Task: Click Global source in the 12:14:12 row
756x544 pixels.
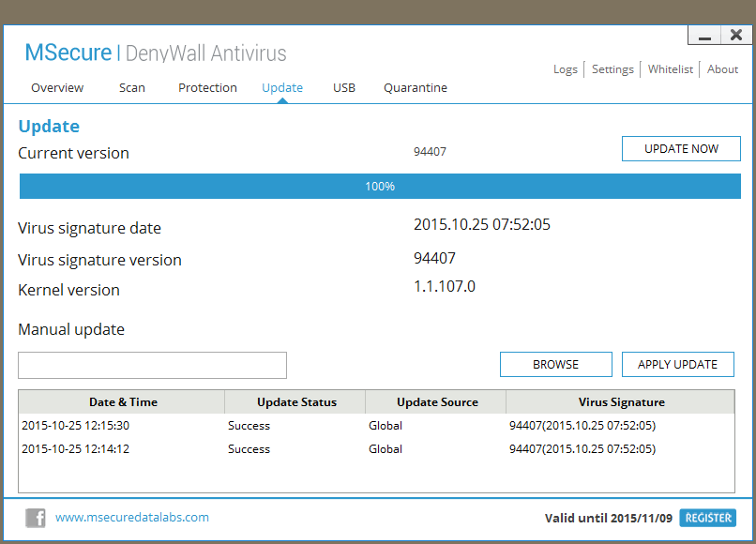Action: tap(386, 449)
